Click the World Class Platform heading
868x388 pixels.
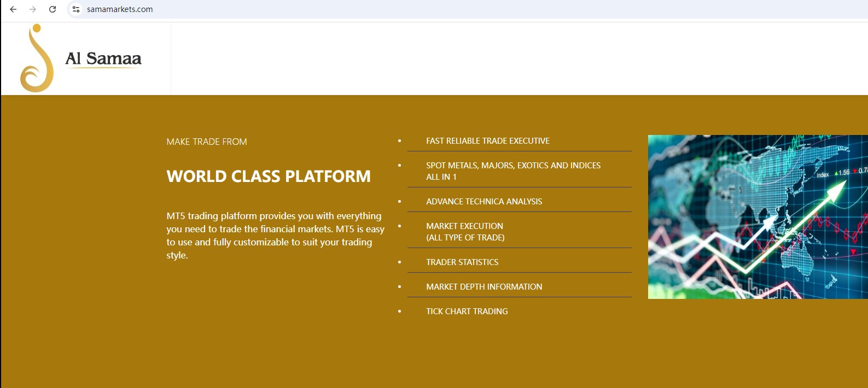pos(269,177)
